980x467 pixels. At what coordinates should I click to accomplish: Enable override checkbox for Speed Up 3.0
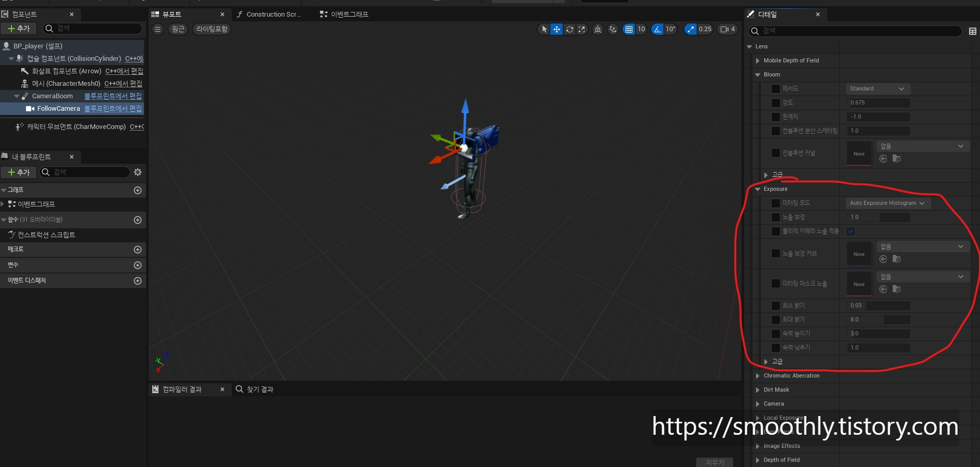pos(776,334)
